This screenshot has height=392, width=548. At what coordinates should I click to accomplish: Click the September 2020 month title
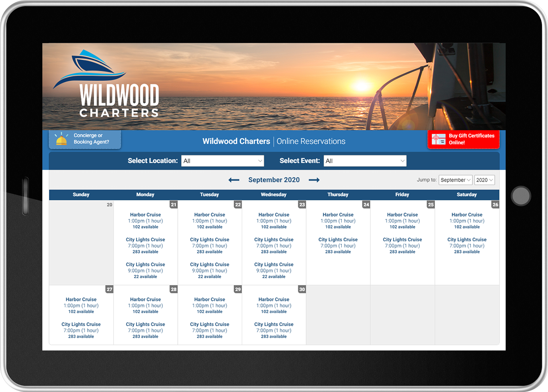pyautogui.click(x=274, y=180)
